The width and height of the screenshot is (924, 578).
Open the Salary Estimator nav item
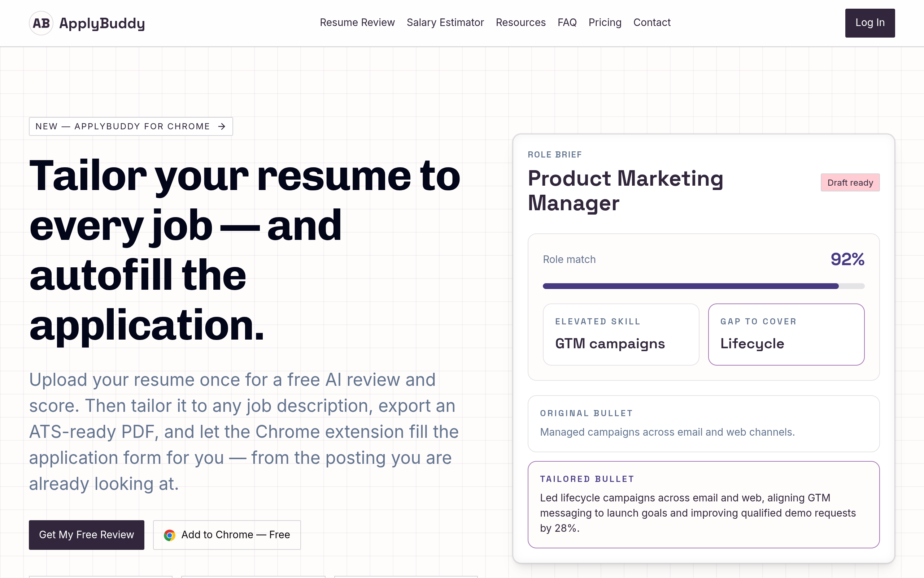(445, 22)
